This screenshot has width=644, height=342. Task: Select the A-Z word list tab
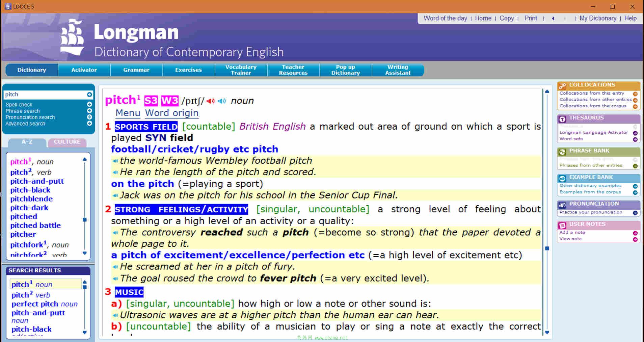27,142
